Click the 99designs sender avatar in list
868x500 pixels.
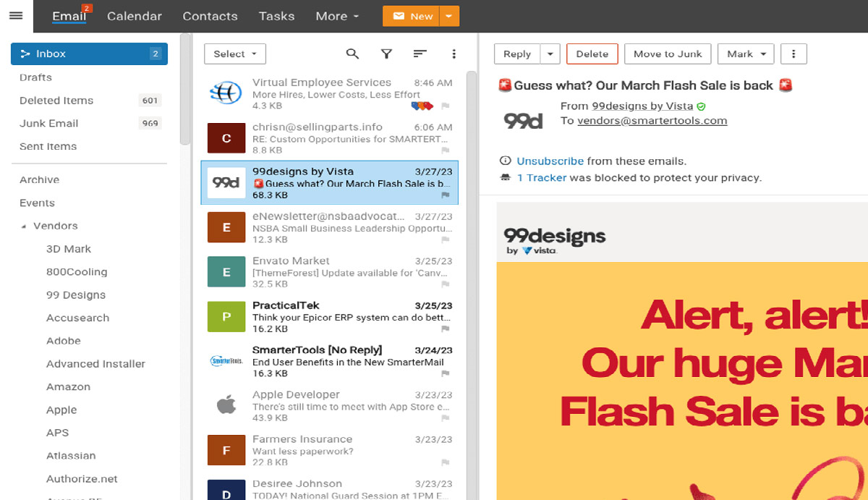click(x=226, y=182)
